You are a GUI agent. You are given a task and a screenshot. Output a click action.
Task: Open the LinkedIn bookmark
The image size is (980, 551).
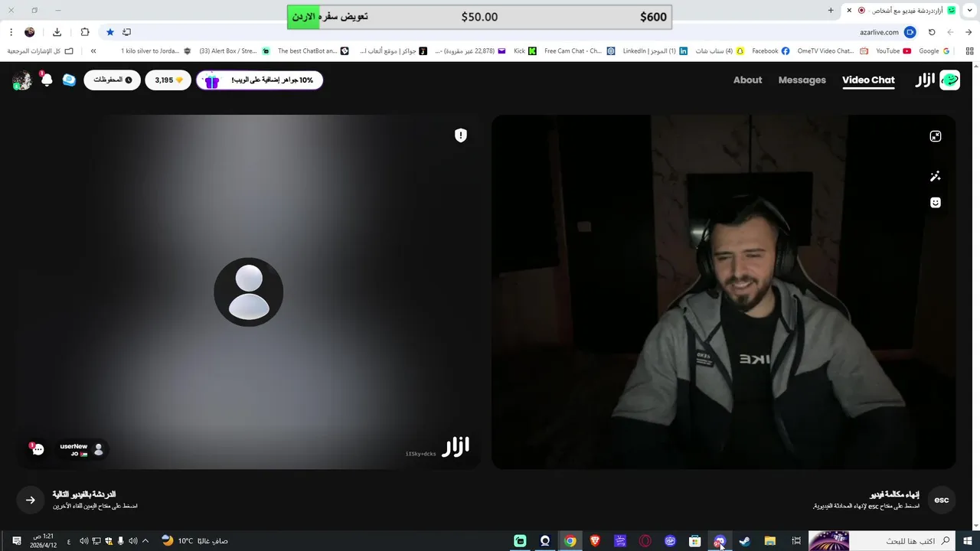pos(655,51)
